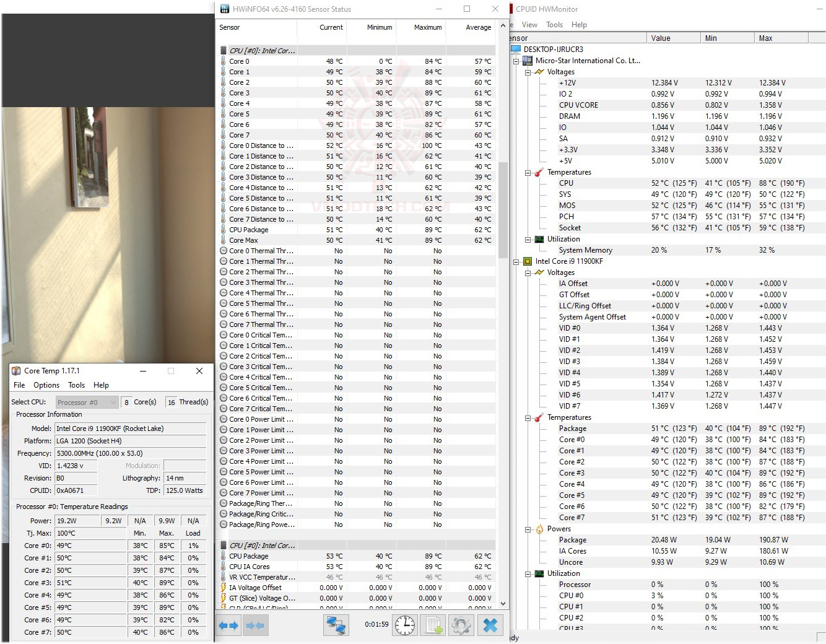The height and width of the screenshot is (644, 826).
Task: Close sensors with the blue X icon
Action: pyautogui.click(x=490, y=625)
